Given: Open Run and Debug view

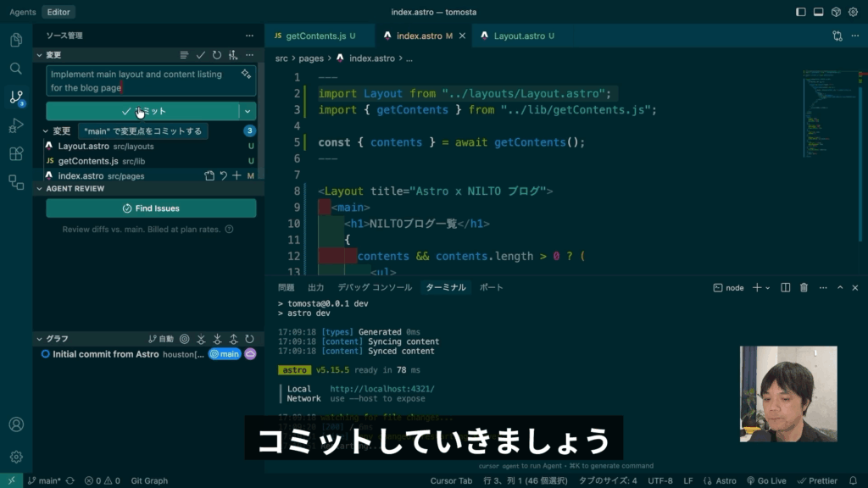Looking at the screenshot, I should click(16, 125).
